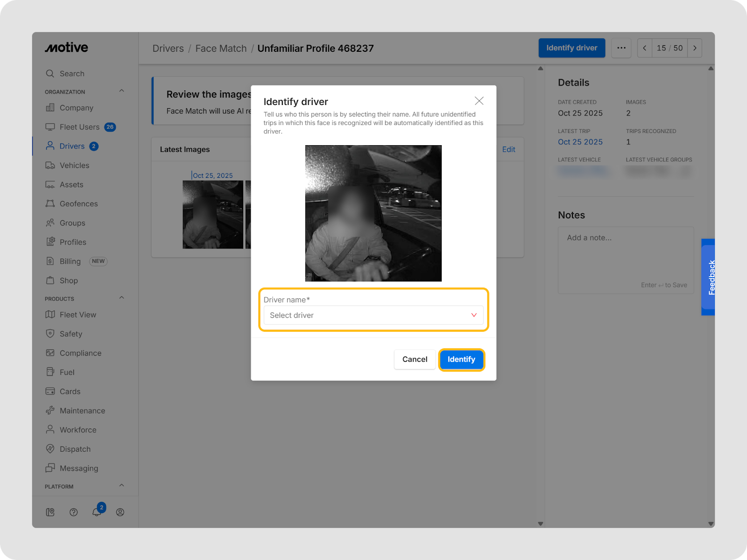Open the more options ellipsis button
Viewport: 747px width, 560px height.
(621, 48)
